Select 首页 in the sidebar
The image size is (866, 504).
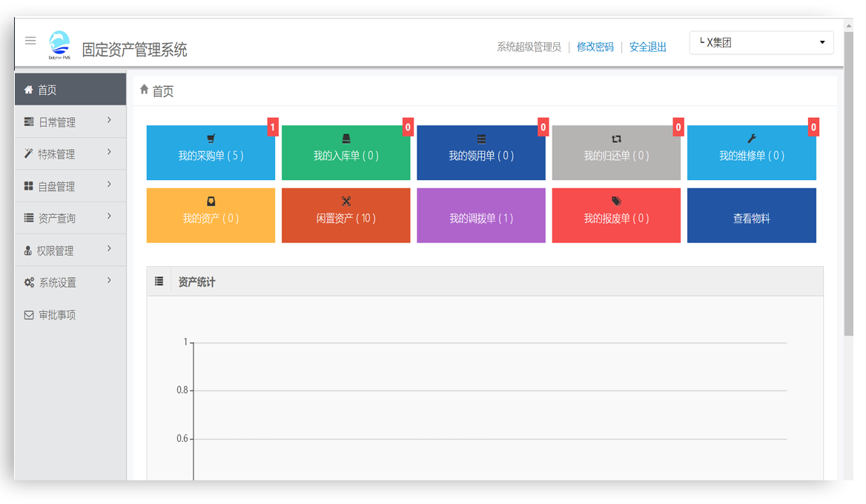point(70,90)
